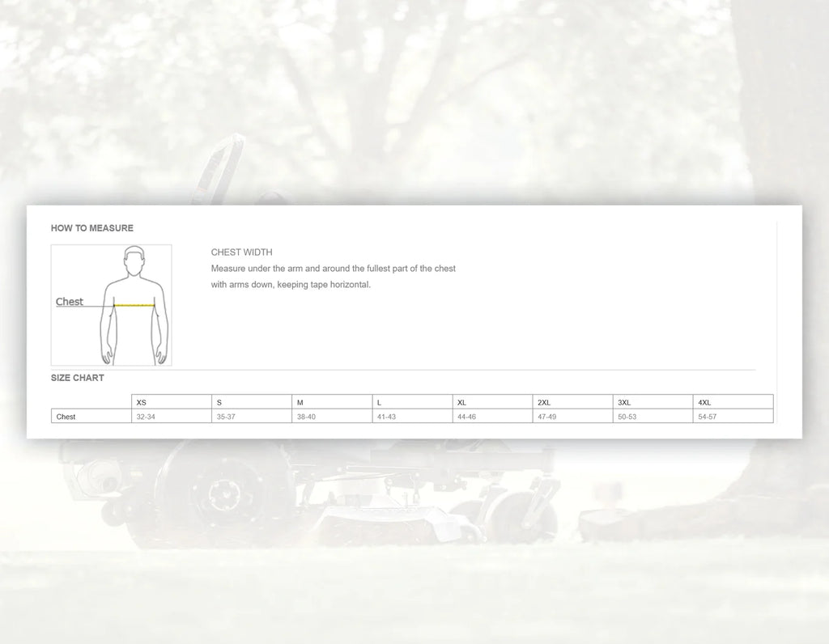
Task: Select the HOW TO MEASURE heading
Action: pyautogui.click(x=92, y=228)
